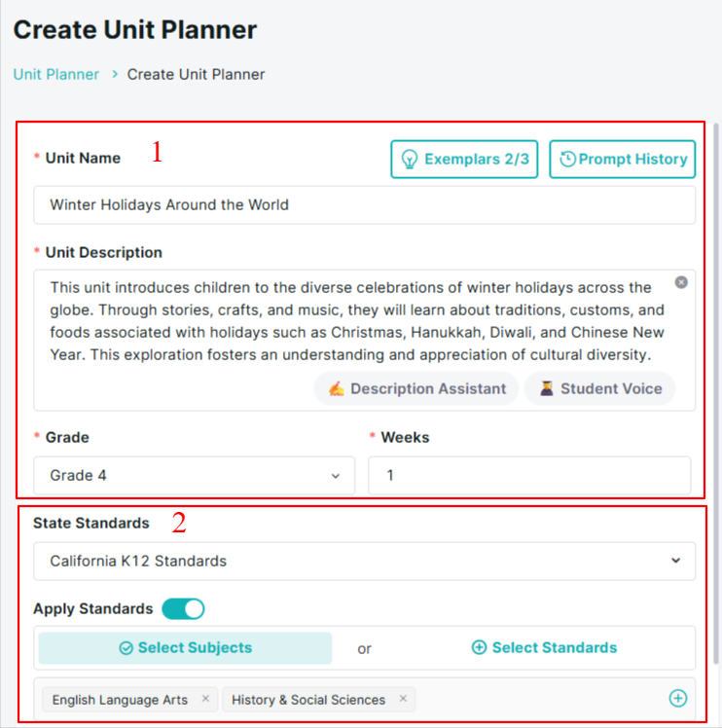
Task: Click the Prompt History clock icon
Action: 567,159
